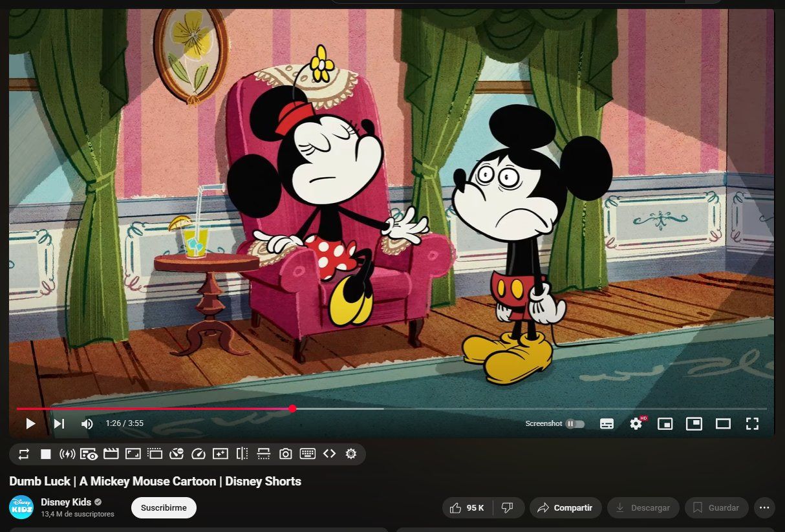This screenshot has width=785, height=532.
Task: Click the Descargar download button
Action: 643,508
